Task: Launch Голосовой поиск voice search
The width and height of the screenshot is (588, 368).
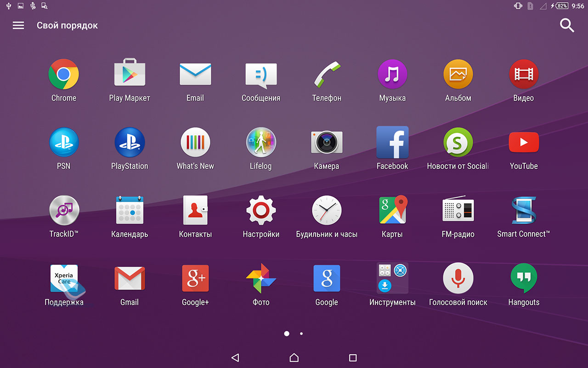Action: point(458,278)
